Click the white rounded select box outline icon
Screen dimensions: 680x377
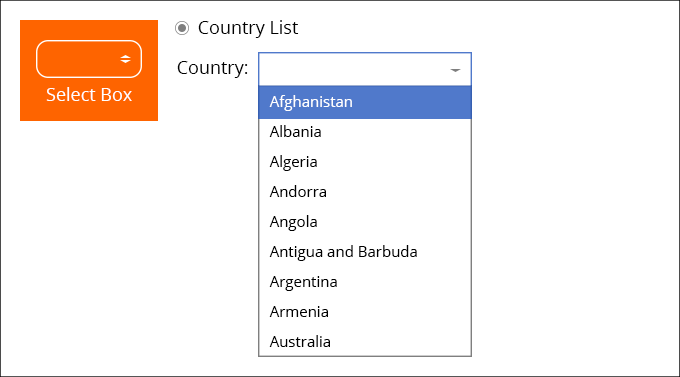(89, 59)
